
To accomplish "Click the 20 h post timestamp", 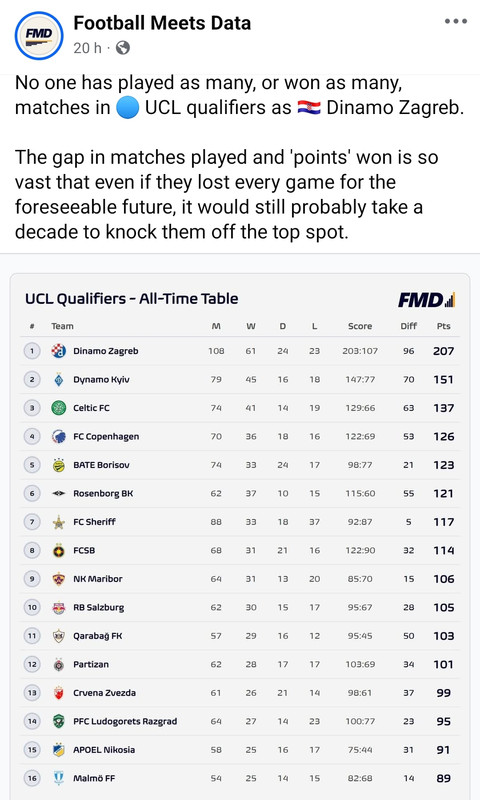I will coord(87,48).
